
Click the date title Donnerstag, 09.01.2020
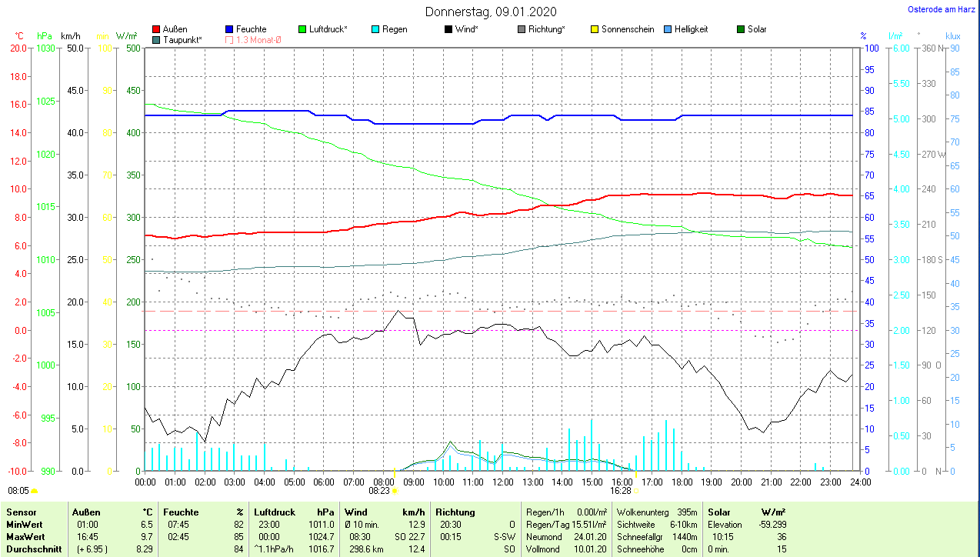point(492,12)
